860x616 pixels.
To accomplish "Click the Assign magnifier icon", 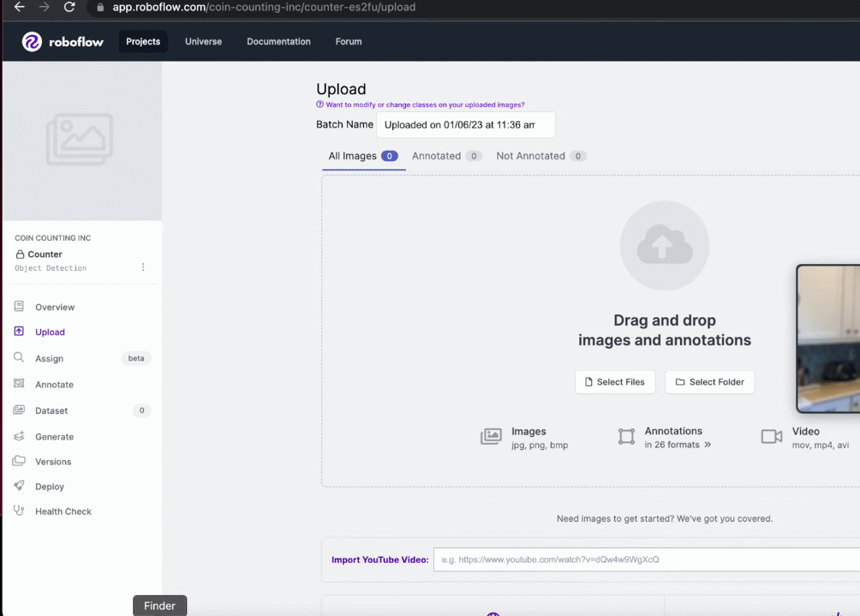I will tap(19, 357).
